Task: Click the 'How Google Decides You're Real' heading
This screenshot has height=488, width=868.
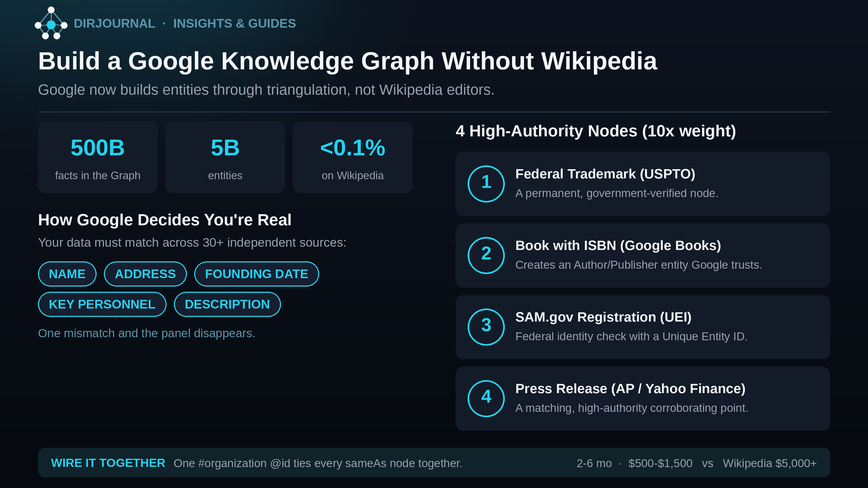Action: pos(165,220)
